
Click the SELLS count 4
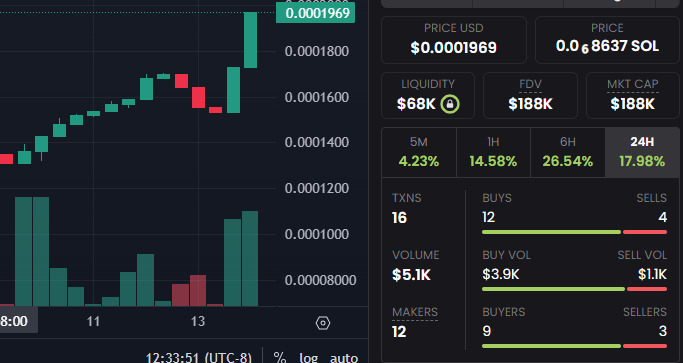click(663, 217)
